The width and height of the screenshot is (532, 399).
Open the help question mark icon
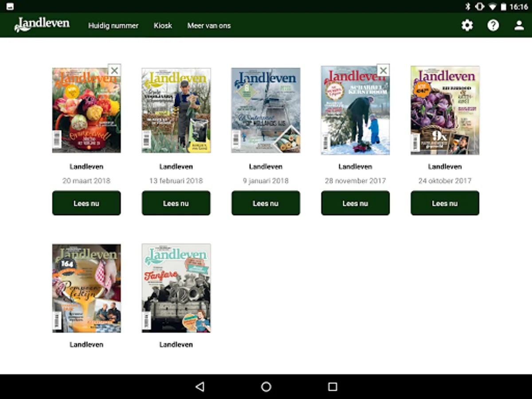pos(493,25)
